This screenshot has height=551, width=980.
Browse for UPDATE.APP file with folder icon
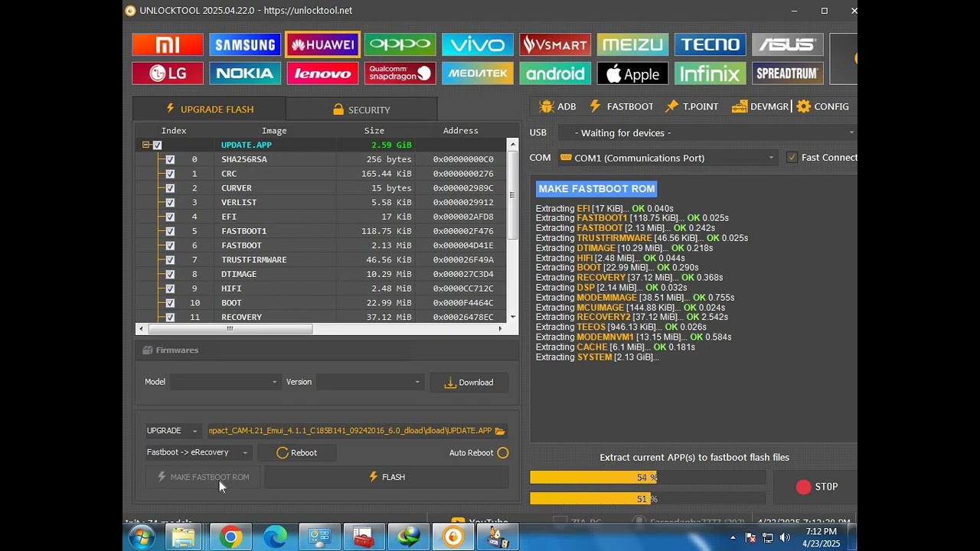coord(500,431)
